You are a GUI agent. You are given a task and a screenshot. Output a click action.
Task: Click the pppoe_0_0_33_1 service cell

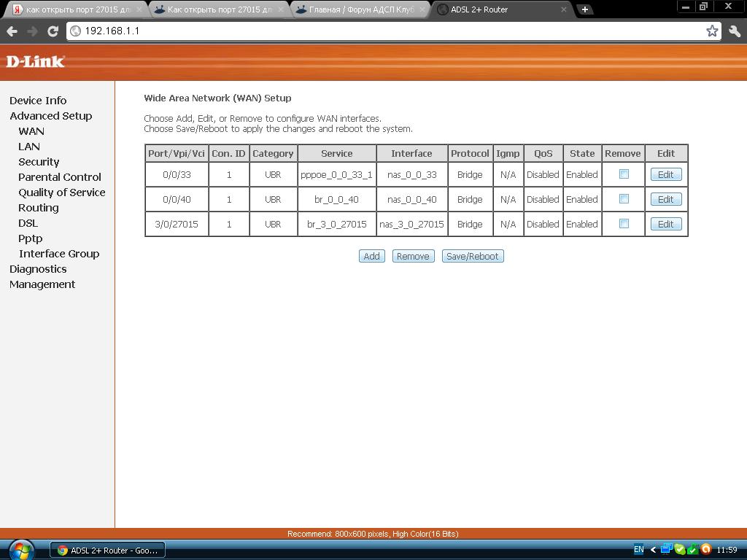[x=336, y=174]
